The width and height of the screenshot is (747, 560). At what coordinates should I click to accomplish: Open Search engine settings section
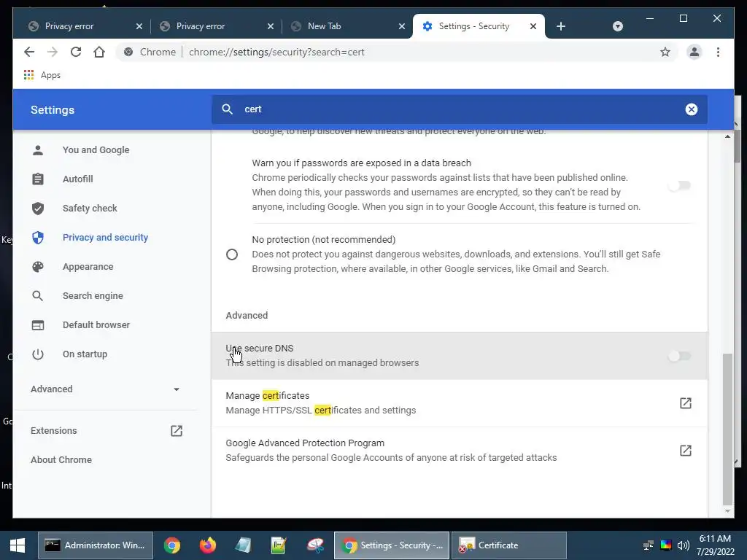[93, 296]
